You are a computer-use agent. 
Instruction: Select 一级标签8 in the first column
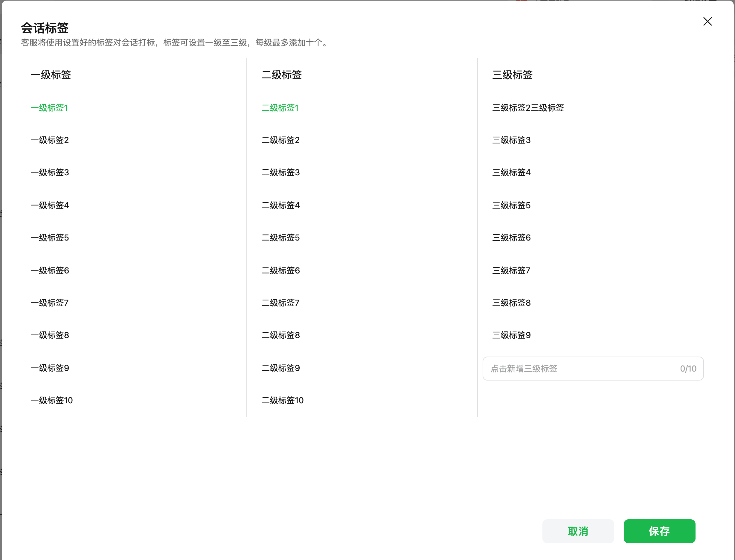(x=50, y=335)
